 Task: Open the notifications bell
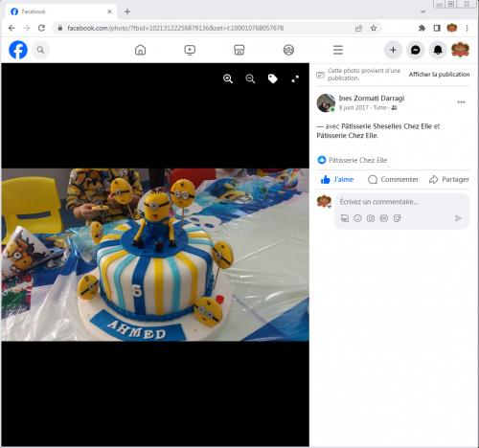pyautogui.click(x=438, y=50)
